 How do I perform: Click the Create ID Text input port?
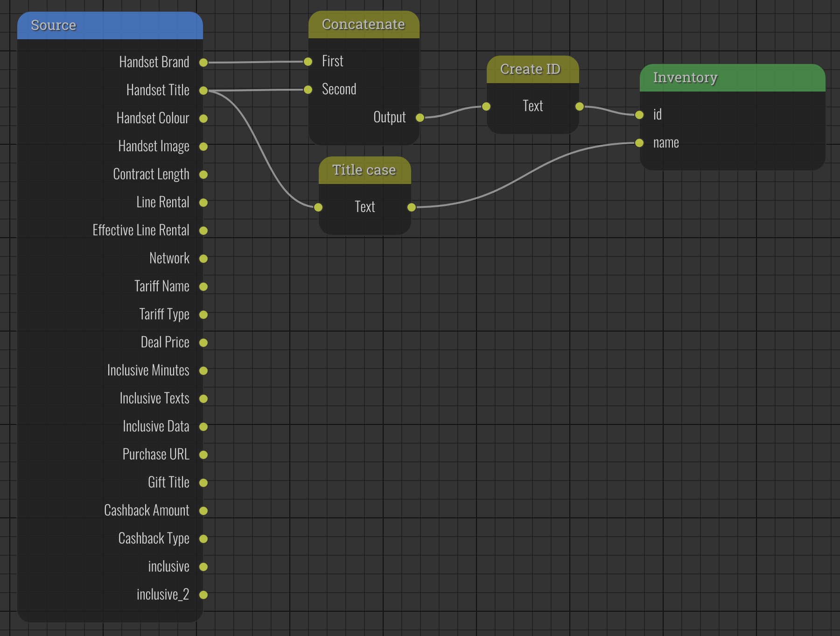pyautogui.click(x=486, y=106)
